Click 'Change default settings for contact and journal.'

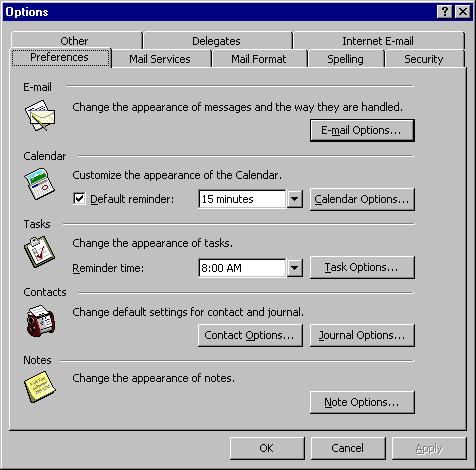(x=188, y=312)
